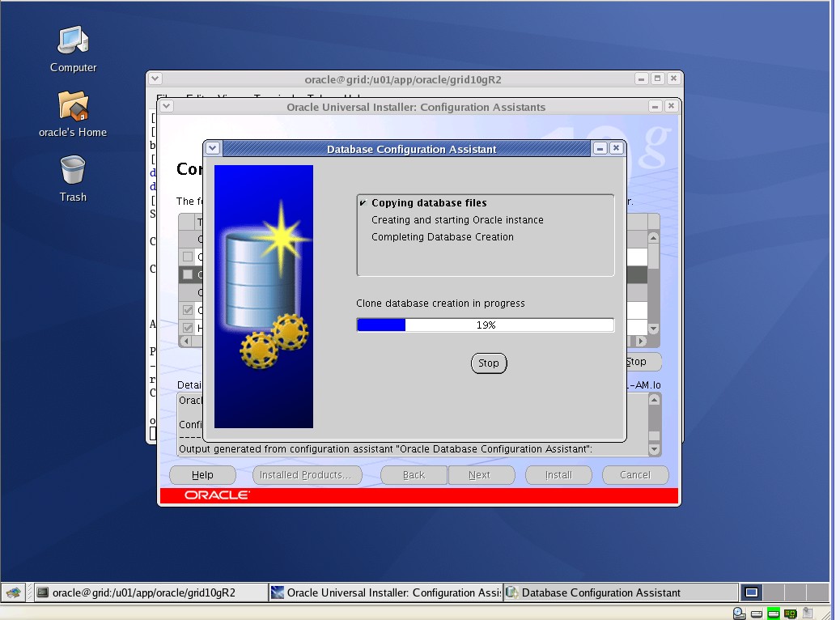Open the terminal window menu arrow
The height and width of the screenshot is (620, 840).
tap(155, 79)
